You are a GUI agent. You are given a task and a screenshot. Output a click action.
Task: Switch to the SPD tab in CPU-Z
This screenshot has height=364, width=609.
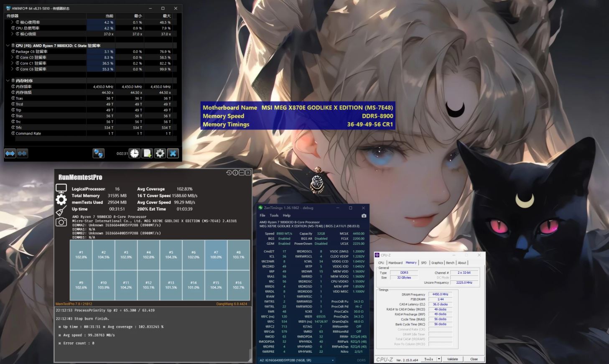[424, 262]
